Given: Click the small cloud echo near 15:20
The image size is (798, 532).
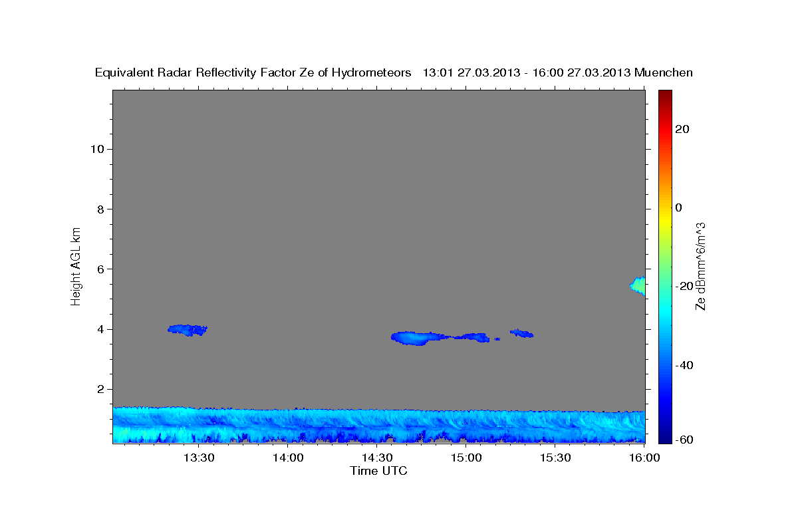Looking at the screenshot, I should pos(522,333).
